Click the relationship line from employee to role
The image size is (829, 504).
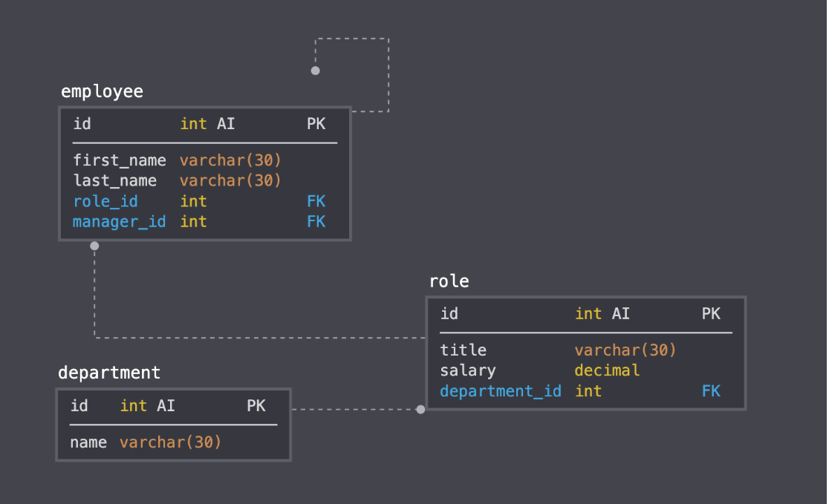pyautogui.click(x=260, y=336)
